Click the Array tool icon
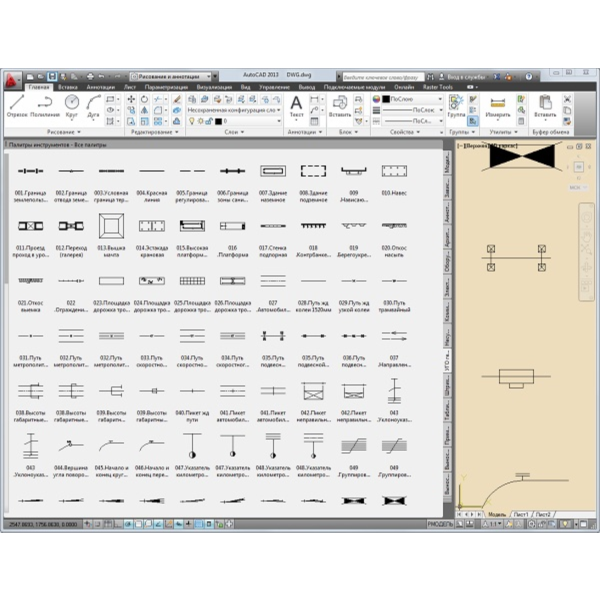Screen dimensions: 600x600 [x=158, y=121]
